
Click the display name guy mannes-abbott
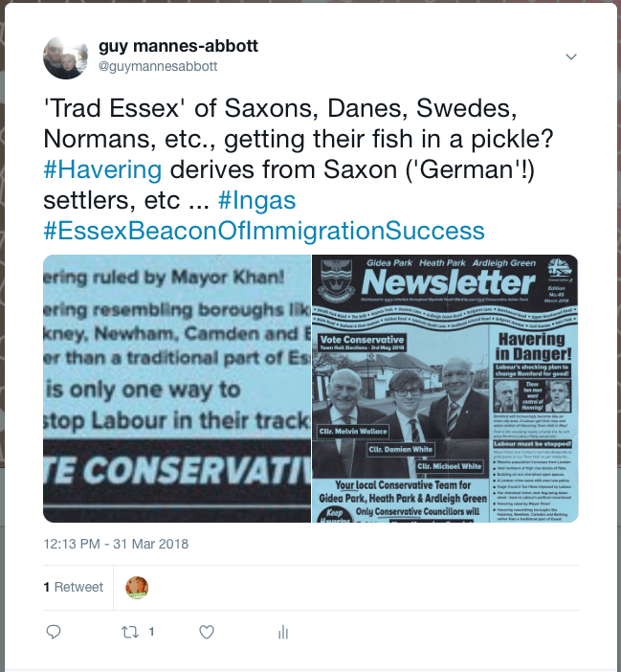[178, 47]
